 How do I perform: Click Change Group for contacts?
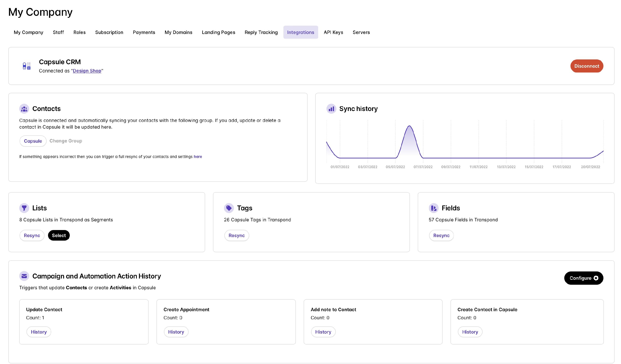pos(66,141)
